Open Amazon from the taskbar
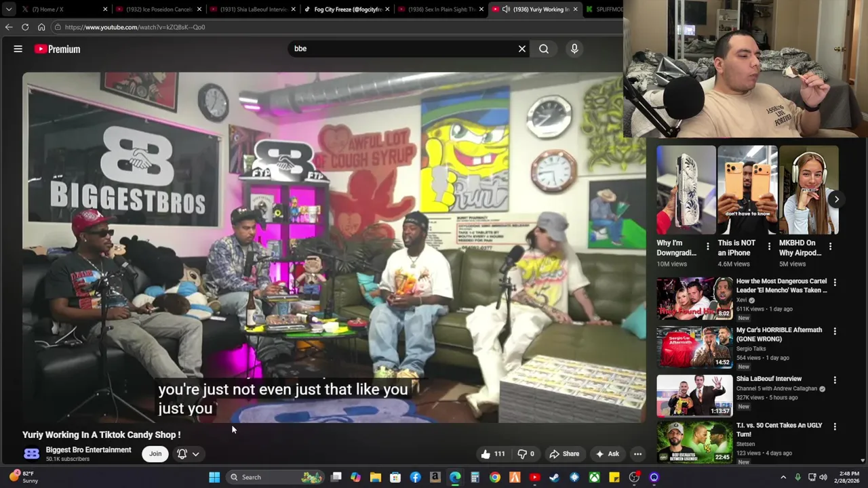This screenshot has width=868, height=488. (x=435, y=477)
